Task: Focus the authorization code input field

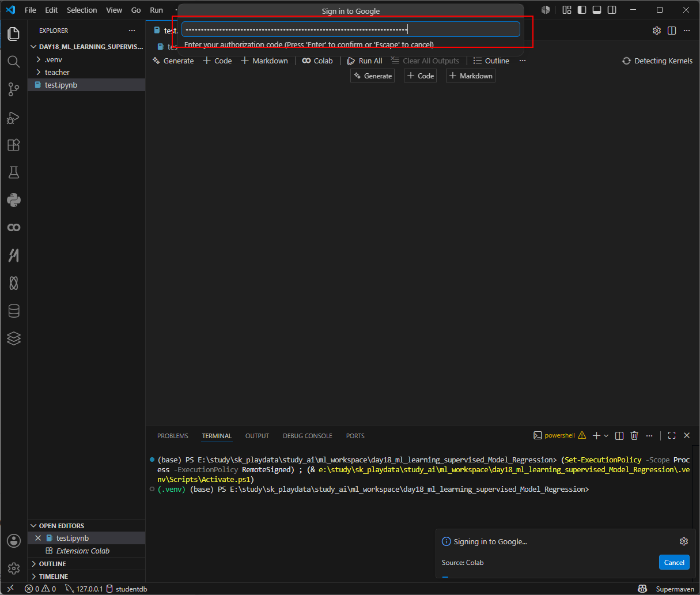Action: coord(351,29)
